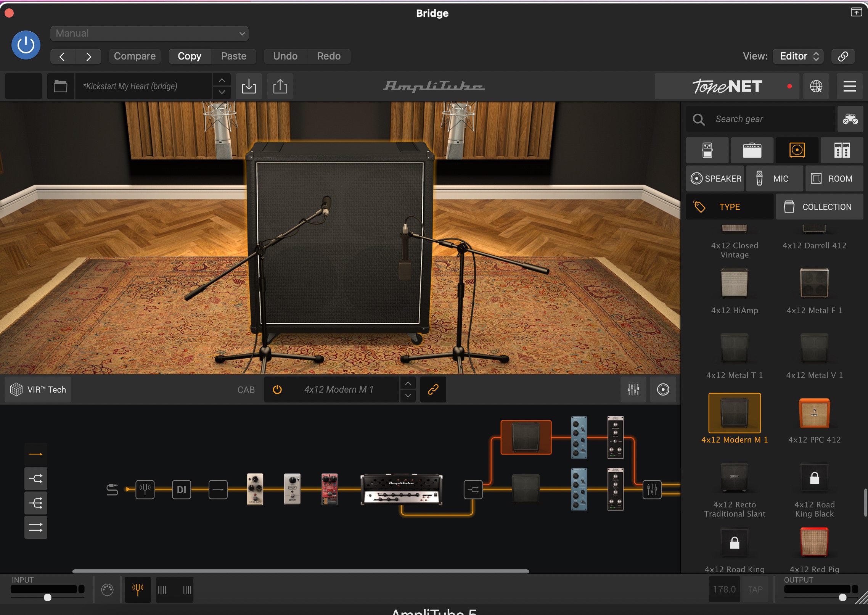868x615 pixels.
Task: Select the rack effects gear category
Action: pos(842,150)
